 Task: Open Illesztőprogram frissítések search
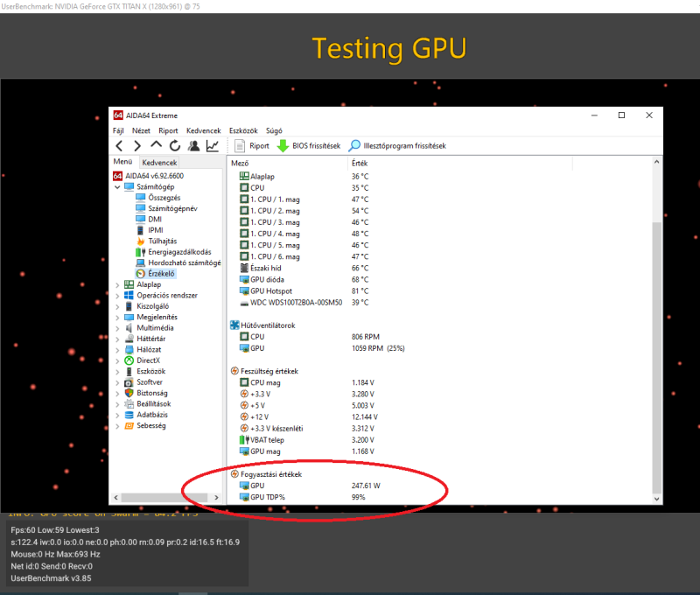point(397,146)
